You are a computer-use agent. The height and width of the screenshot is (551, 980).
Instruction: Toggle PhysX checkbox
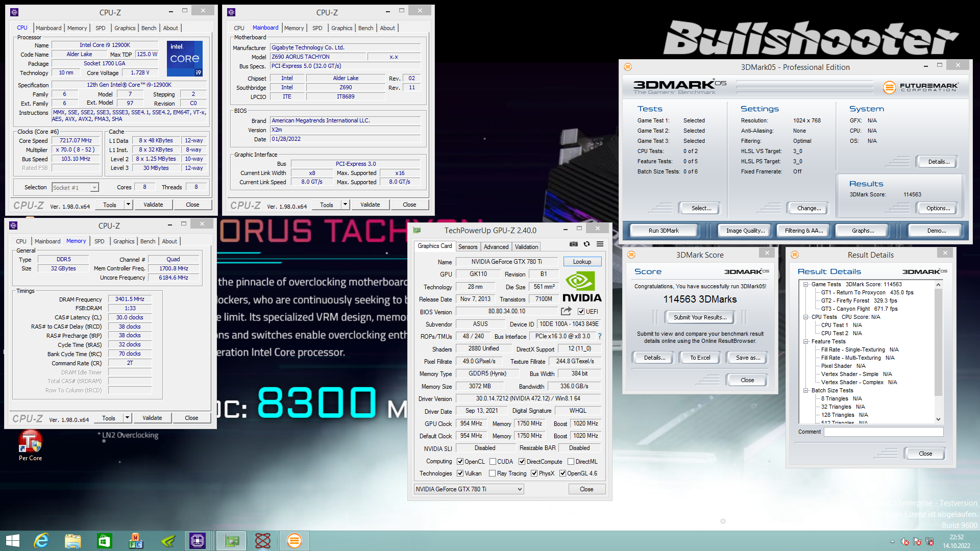pyautogui.click(x=534, y=473)
